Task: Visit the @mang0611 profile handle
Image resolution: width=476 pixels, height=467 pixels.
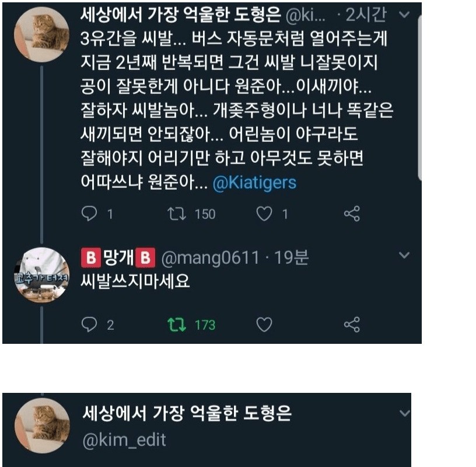Action: pos(209,257)
